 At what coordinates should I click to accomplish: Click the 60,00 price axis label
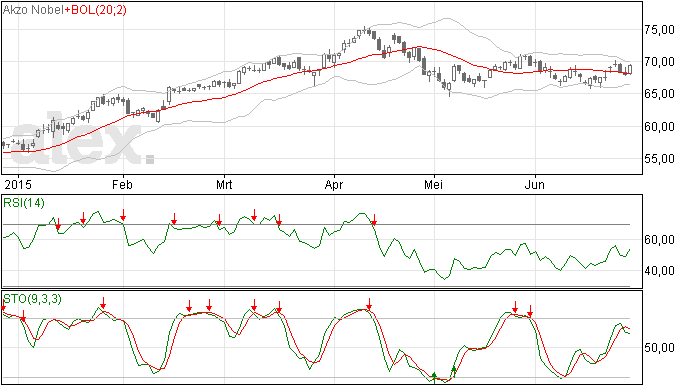pyautogui.click(x=659, y=127)
